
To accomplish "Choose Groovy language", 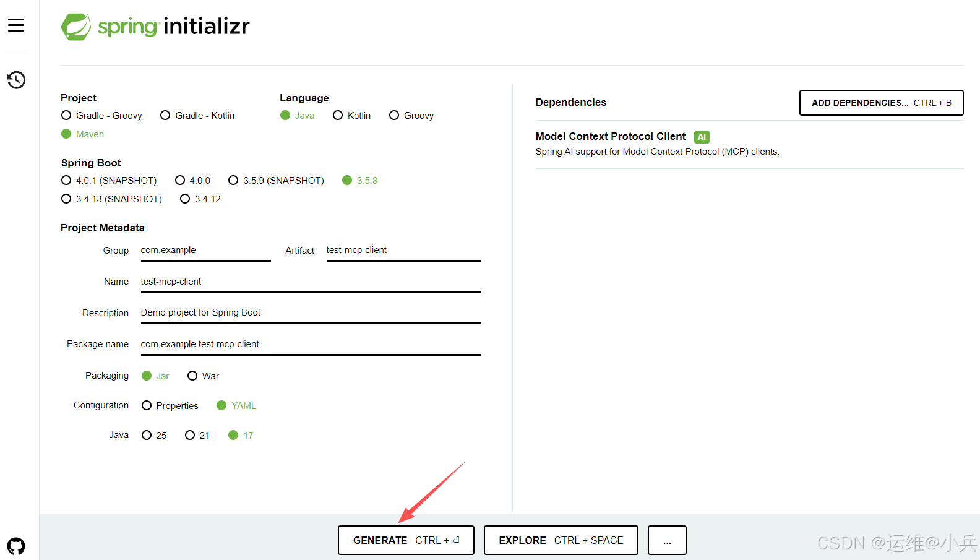I will [x=411, y=116].
